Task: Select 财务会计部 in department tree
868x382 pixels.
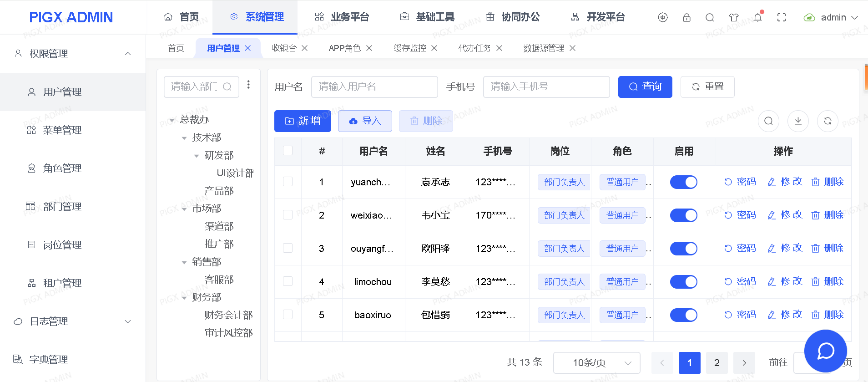Action: pos(228,315)
